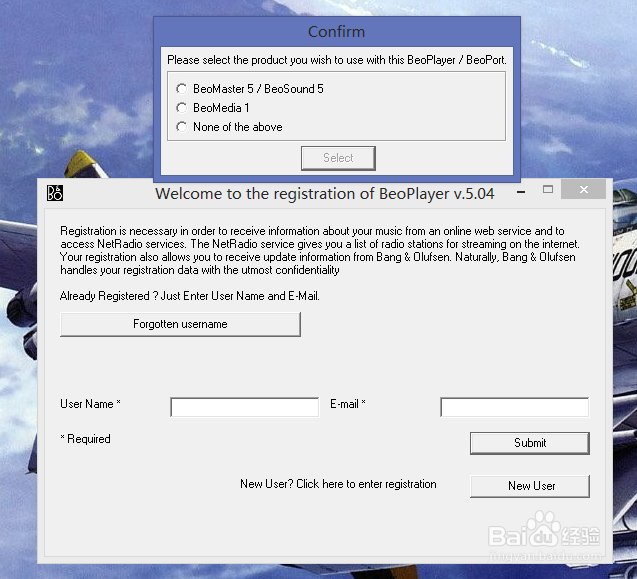Click the 'User Name *' label
Viewport: 637px width, 579px height.
90,404
